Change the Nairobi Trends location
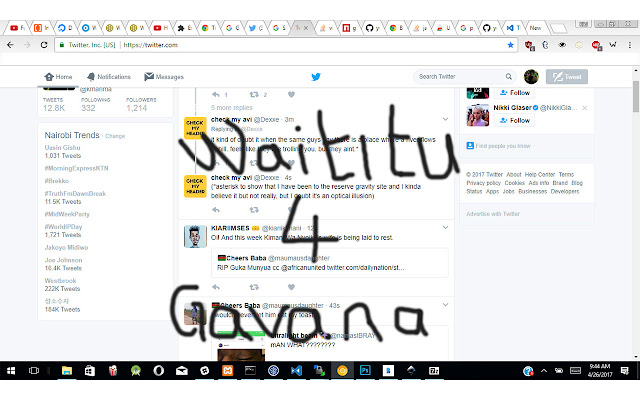 (115, 136)
